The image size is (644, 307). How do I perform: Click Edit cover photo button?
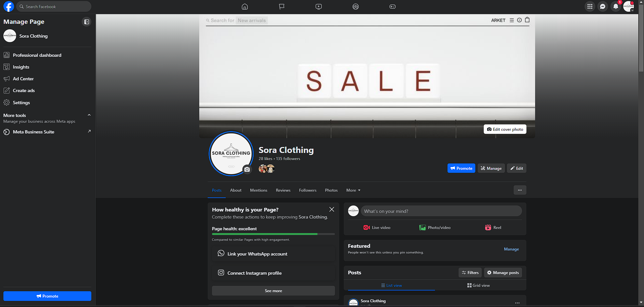point(505,129)
